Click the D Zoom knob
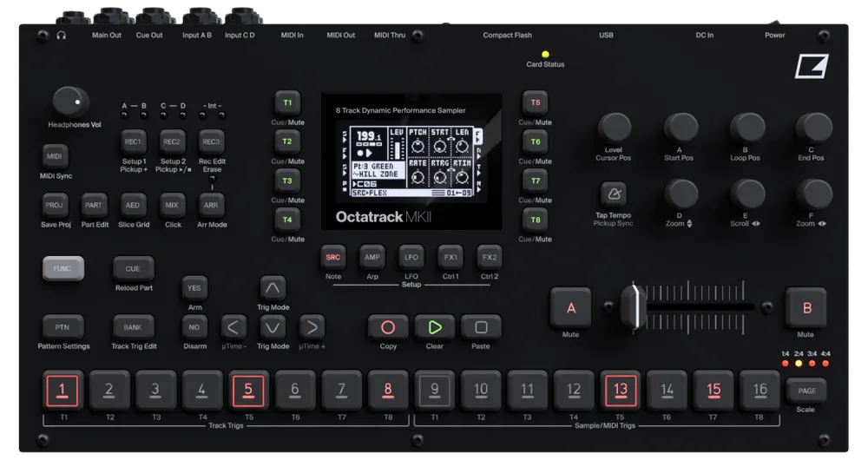This screenshot has width=868, height=460. 681,194
